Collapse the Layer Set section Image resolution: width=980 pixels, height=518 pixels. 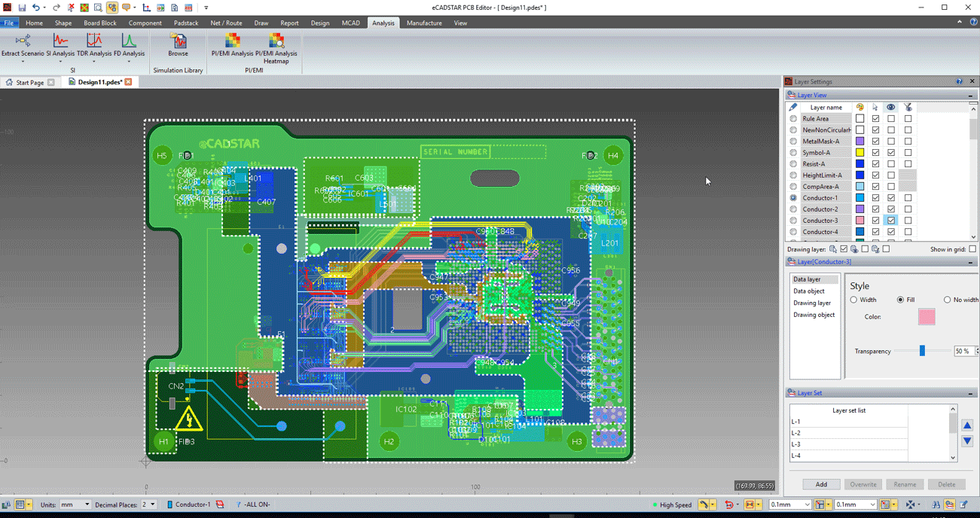(970, 393)
